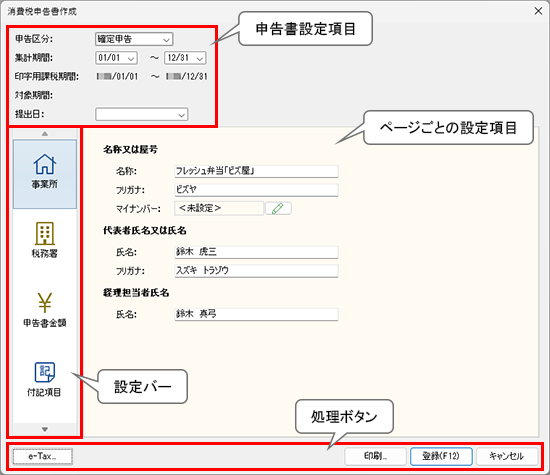The width and height of the screenshot is (550, 475).
Task: Click the 登録(F12) button
Action: 441,456
